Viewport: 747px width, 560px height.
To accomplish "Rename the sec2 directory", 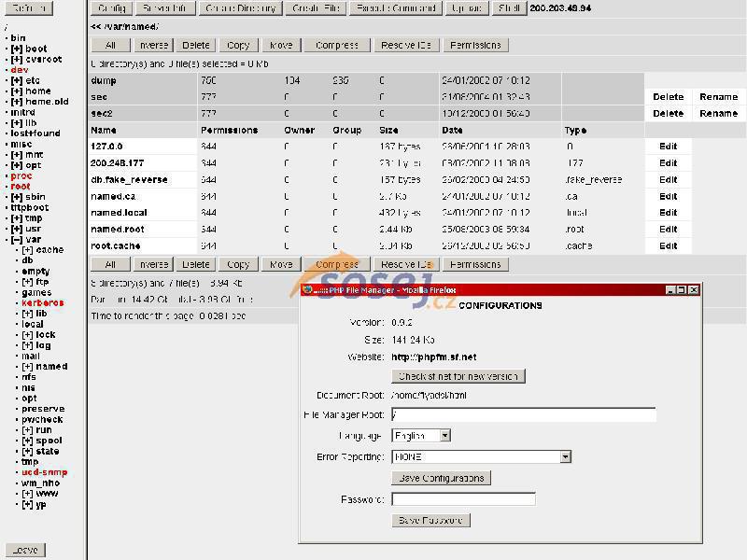I will tap(718, 113).
